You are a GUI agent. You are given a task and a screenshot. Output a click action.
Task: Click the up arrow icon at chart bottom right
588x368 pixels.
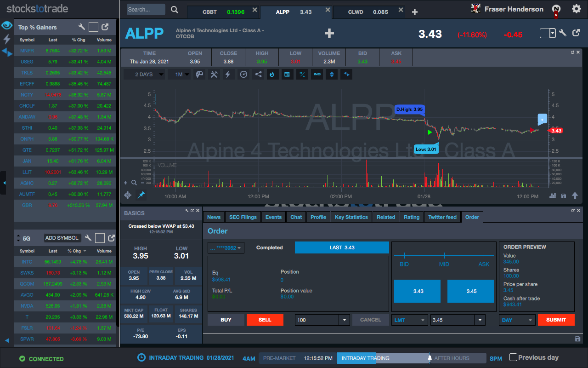(x=575, y=195)
